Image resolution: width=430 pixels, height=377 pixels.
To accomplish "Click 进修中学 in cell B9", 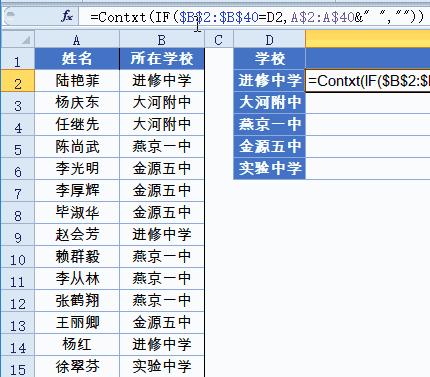I will (x=162, y=235).
